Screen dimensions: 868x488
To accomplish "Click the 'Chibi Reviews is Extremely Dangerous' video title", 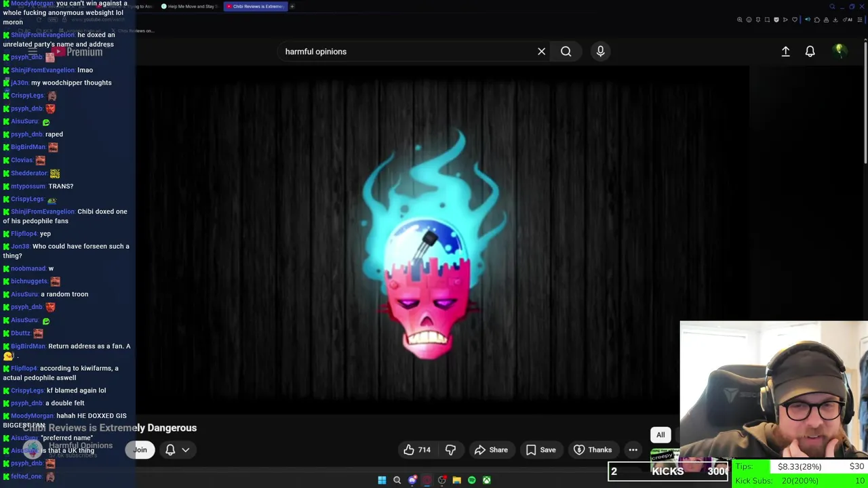I will coord(109,428).
